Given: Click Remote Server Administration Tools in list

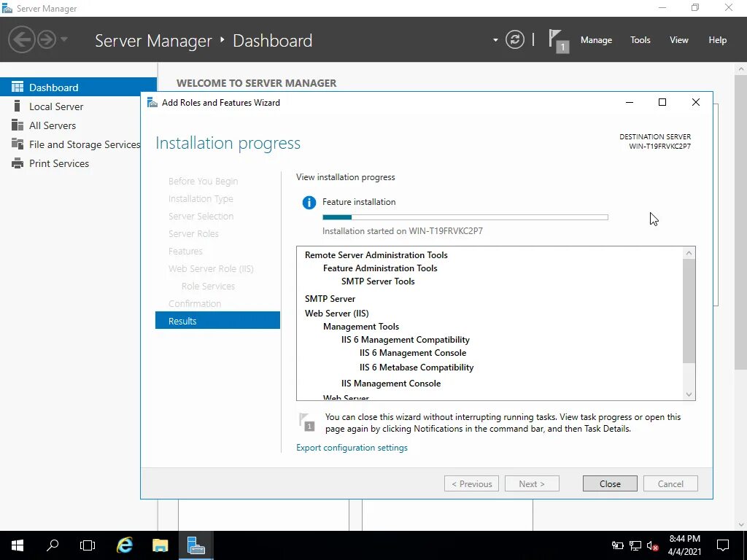Looking at the screenshot, I should click(x=376, y=254).
